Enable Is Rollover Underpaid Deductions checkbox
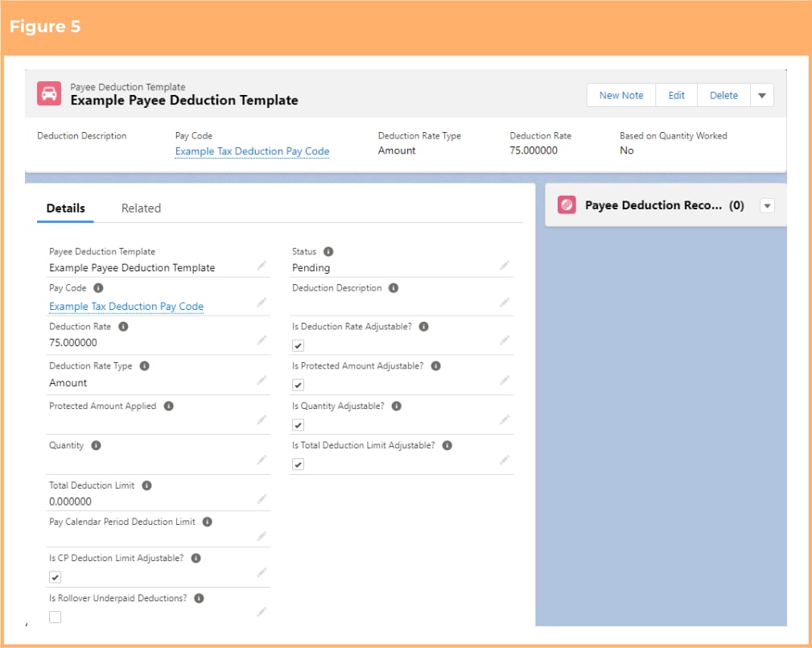This screenshot has width=812, height=648. click(56, 617)
